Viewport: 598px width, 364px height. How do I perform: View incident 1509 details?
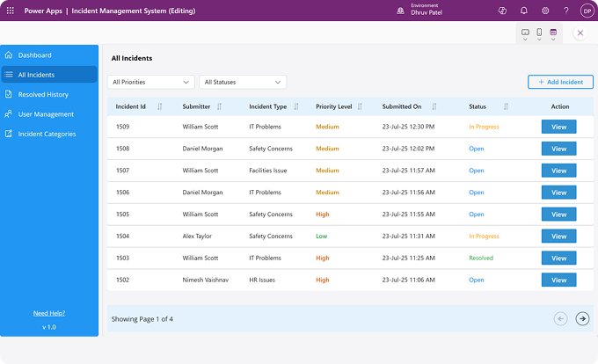[x=558, y=127]
